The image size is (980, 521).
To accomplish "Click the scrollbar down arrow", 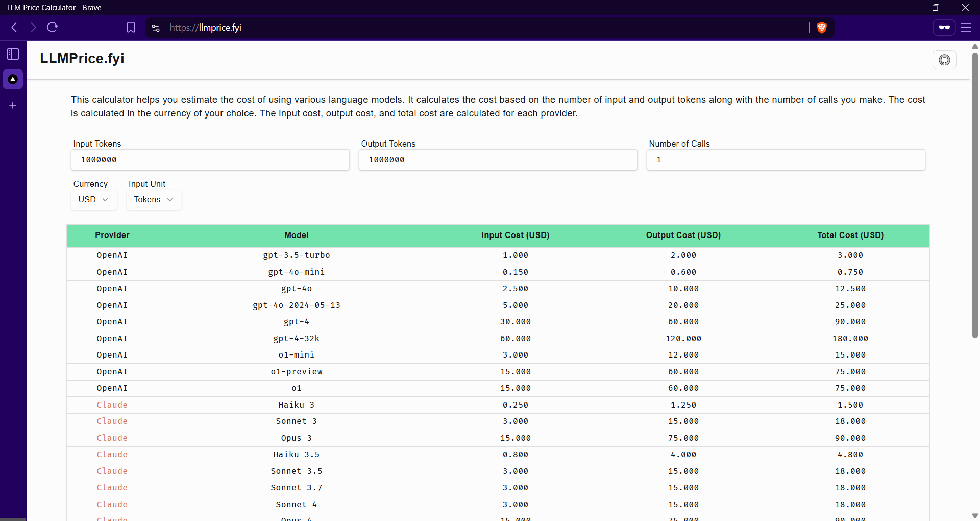I will click(975, 516).
